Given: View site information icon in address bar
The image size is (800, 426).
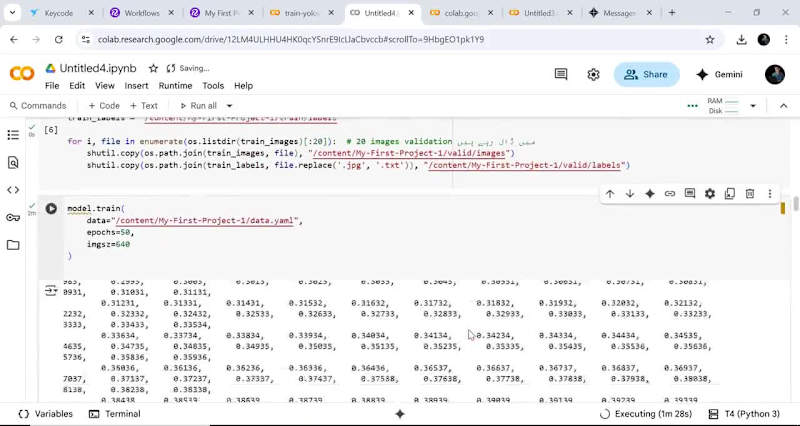Looking at the screenshot, I should click(86, 39).
